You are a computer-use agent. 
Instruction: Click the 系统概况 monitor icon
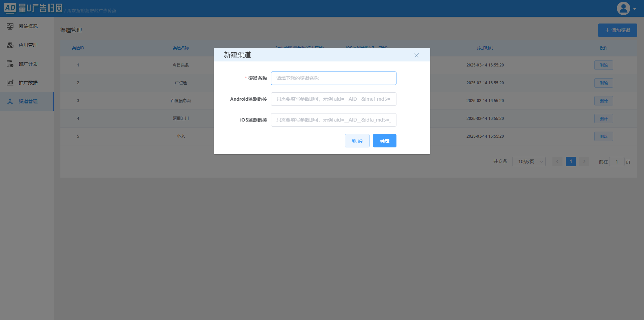tap(10, 26)
